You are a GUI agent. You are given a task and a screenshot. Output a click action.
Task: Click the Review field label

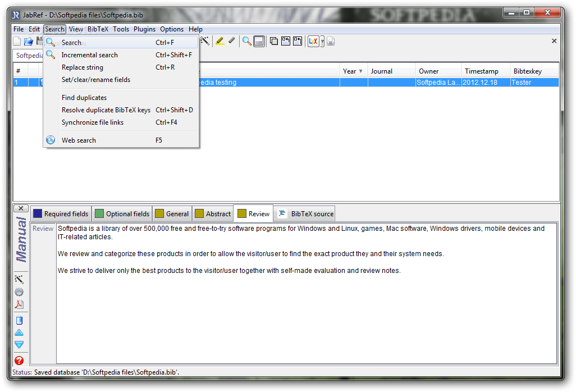[x=43, y=229]
